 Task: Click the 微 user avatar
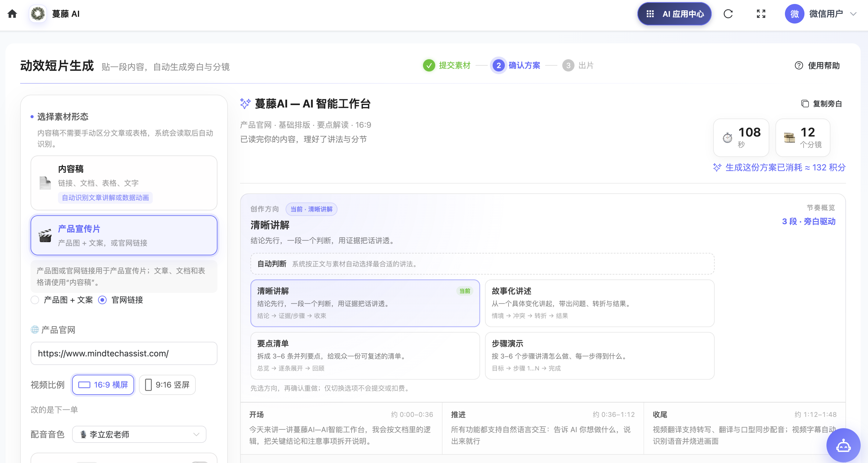point(794,14)
